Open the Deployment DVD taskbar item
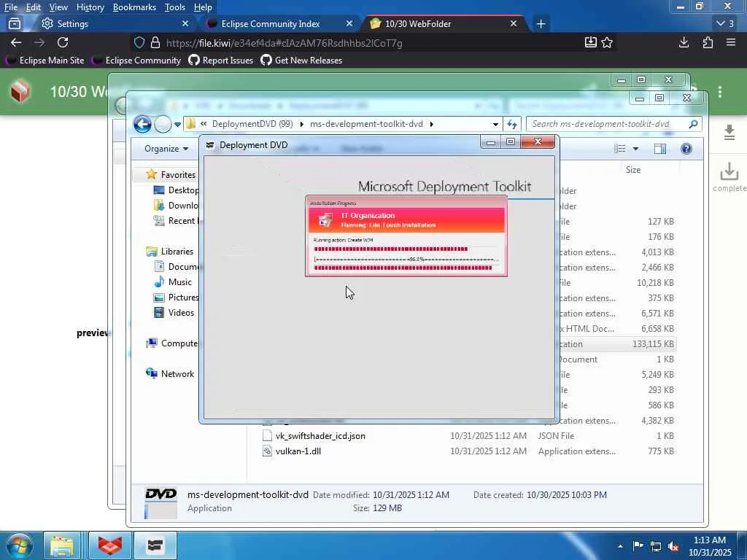This screenshot has height=560, width=747. (x=155, y=545)
